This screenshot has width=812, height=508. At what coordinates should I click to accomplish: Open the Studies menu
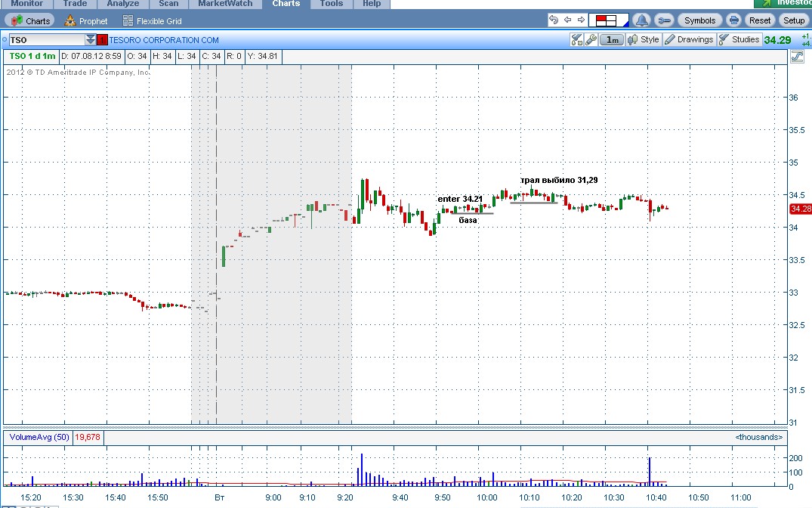click(739, 40)
